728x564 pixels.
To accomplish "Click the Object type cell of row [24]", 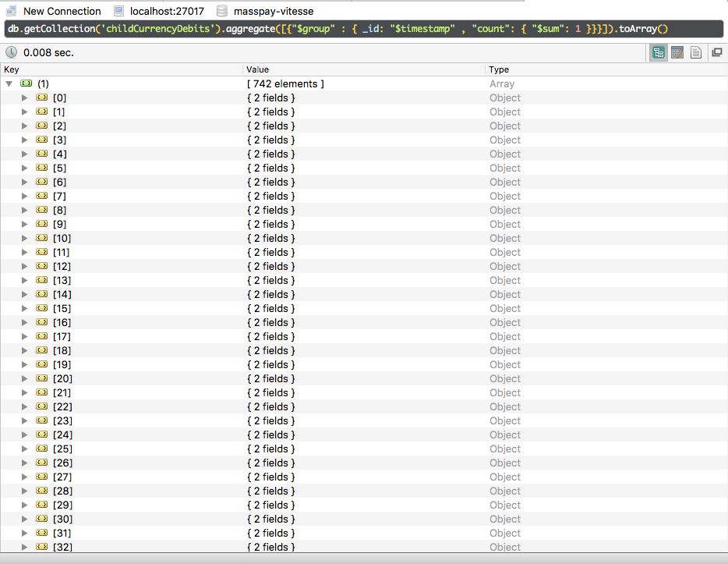I will 504,435.
